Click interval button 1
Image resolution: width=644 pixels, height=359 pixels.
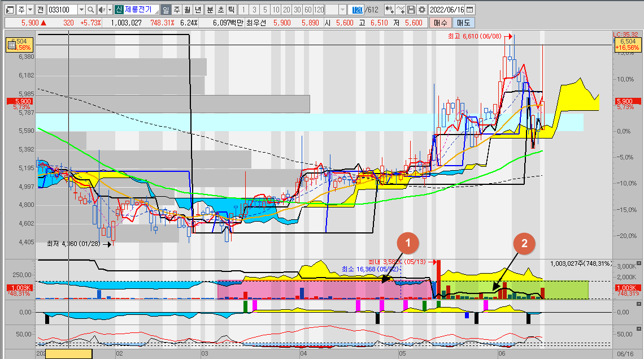coord(243,10)
